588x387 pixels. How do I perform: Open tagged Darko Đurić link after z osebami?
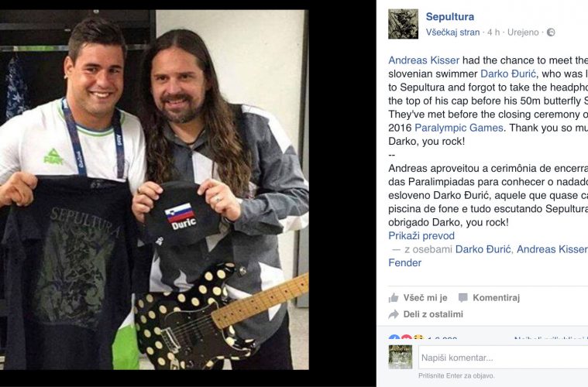[x=483, y=249]
